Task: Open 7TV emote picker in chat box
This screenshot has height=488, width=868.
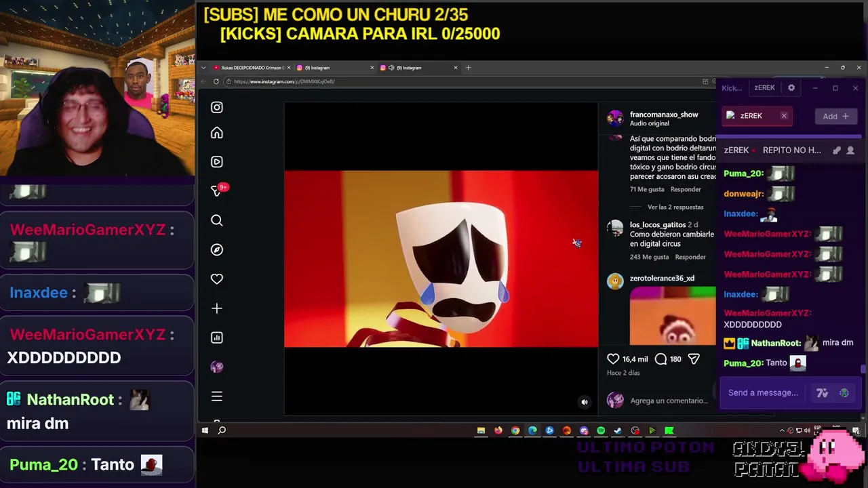Action: (823, 392)
